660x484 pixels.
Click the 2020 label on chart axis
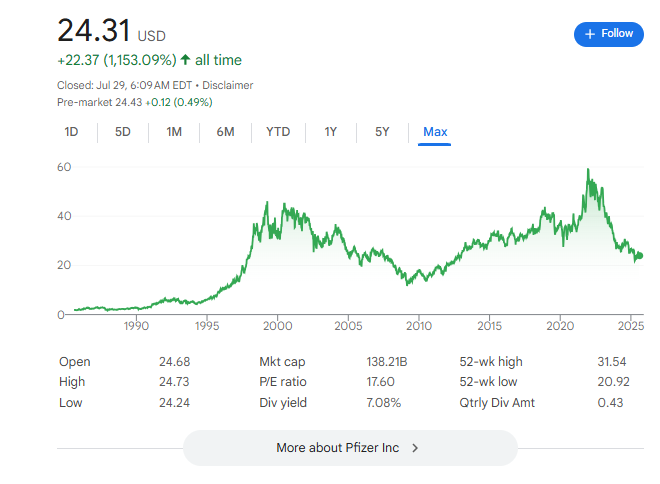click(x=560, y=326)
